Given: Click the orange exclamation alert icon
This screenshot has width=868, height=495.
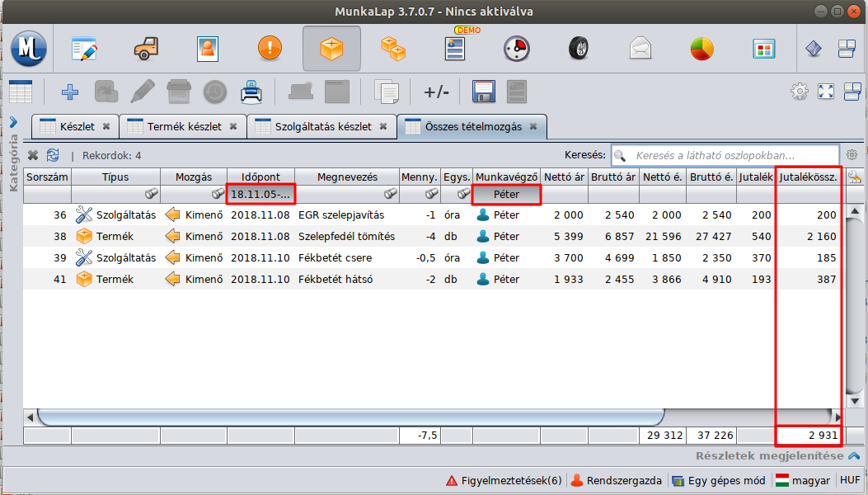Looking at the screenshot, I should tap(270, 49).
